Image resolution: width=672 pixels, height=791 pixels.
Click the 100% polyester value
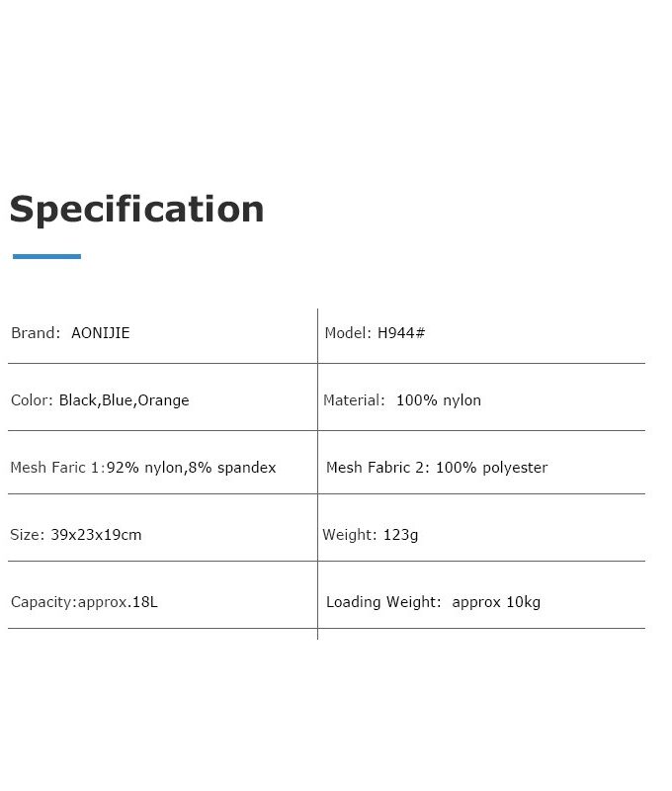pyautogui.click(x=491, y=468)
